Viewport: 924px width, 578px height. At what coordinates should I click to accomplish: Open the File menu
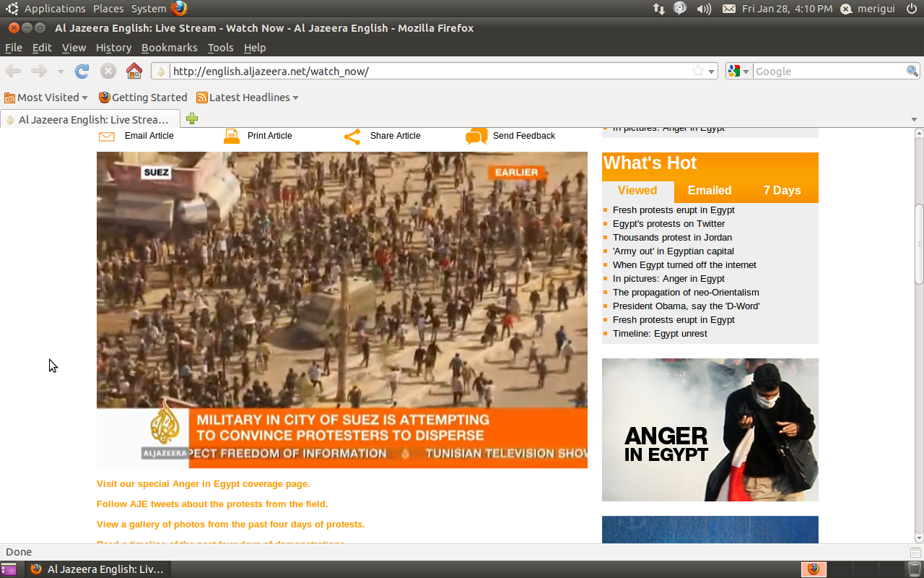14,48
